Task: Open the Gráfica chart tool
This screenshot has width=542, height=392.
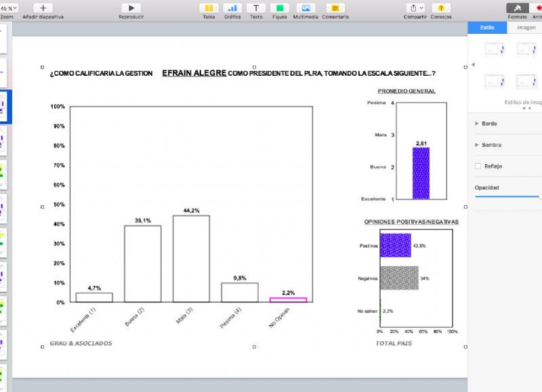Action: click(x=232, y=8)
